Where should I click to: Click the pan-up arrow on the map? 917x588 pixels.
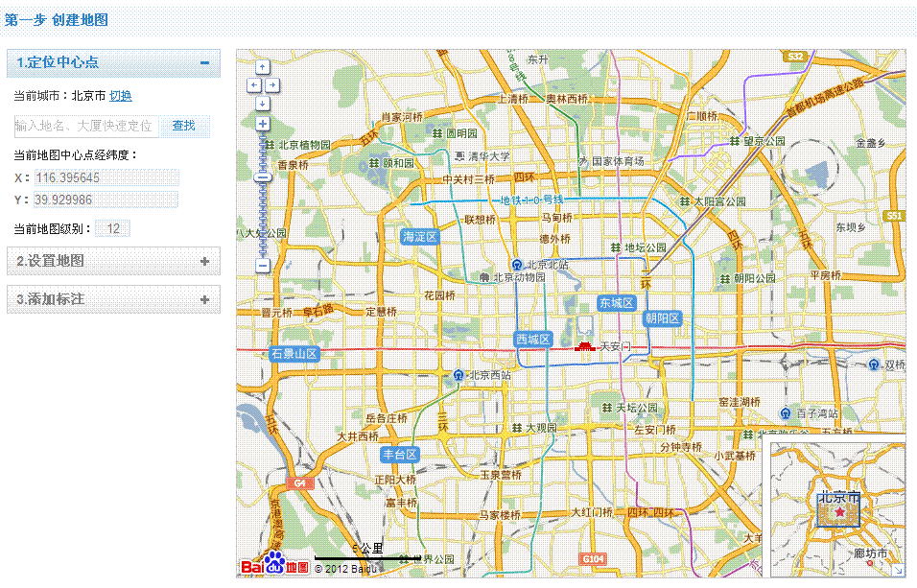[261, 68]
